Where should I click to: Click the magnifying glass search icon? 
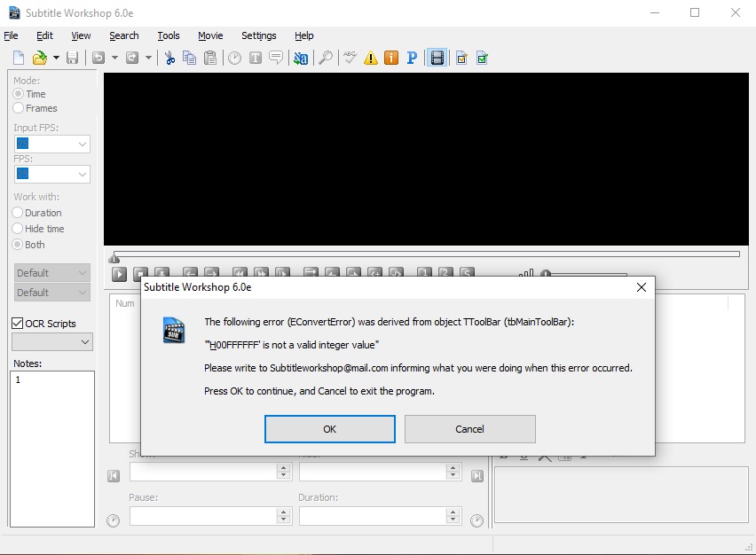[326, 59]
